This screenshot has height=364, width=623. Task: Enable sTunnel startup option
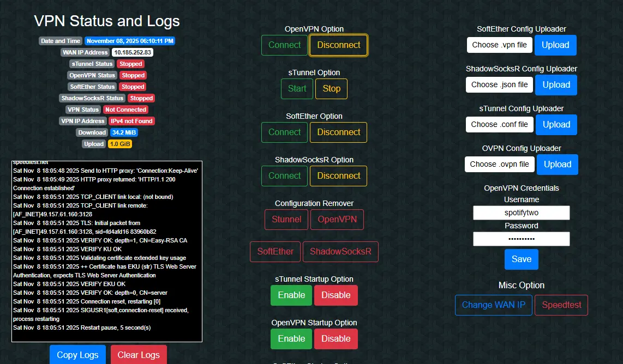pos(291,295)
